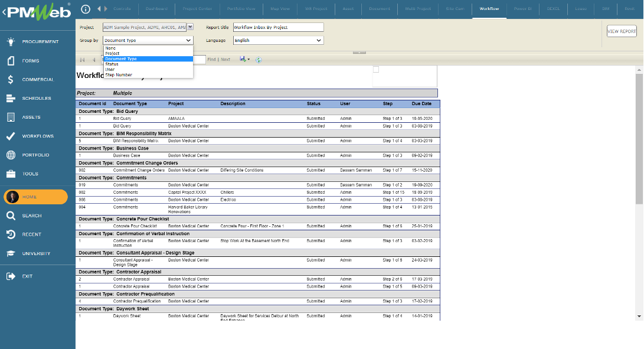Open the Search magnifier icon
Image resolution: width=644 pixels, height=349 pixels.
tap(11, 216)
